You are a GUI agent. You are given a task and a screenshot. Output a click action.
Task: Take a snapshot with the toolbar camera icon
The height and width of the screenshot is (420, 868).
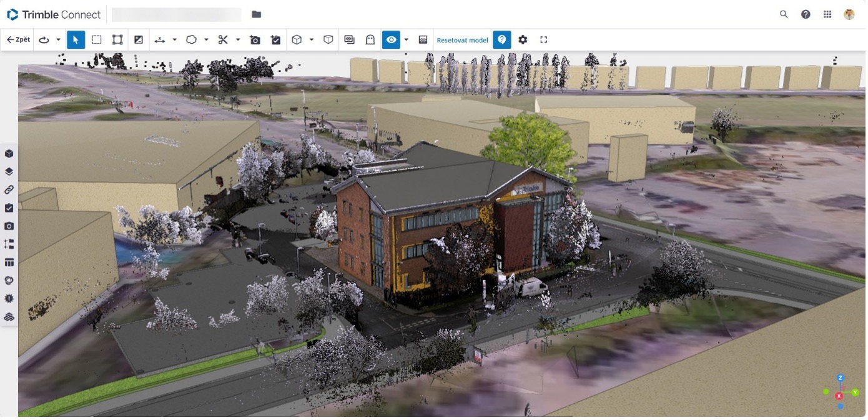(255, 40)
